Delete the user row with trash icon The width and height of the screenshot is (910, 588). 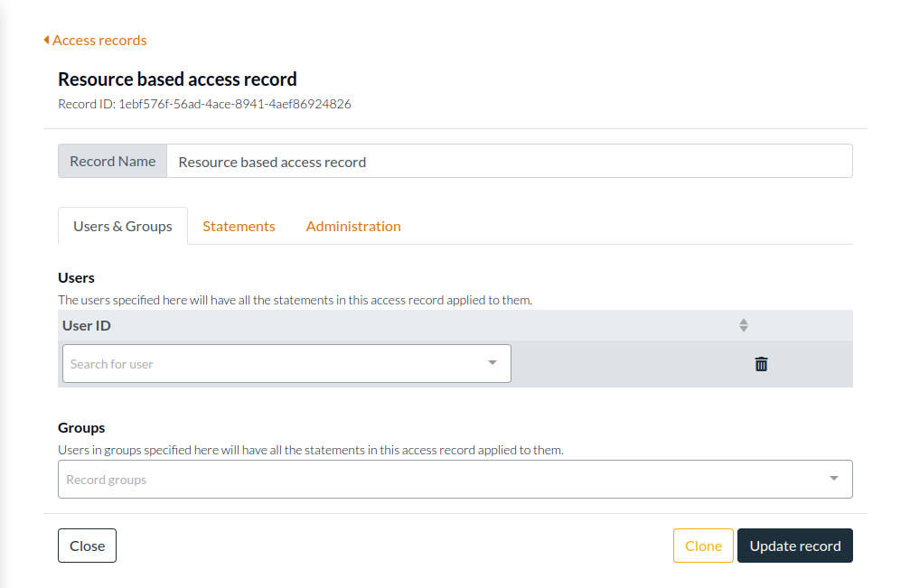[x=760, y=363]
